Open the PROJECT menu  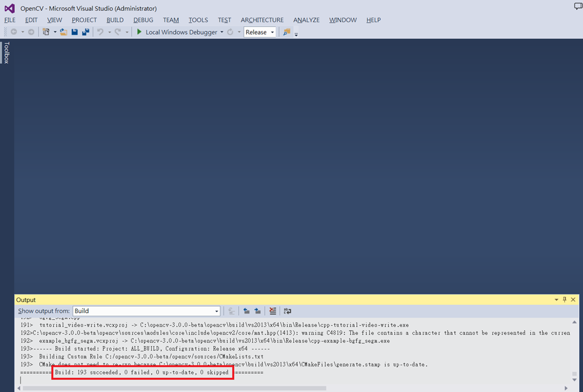[x=84, y=20]
